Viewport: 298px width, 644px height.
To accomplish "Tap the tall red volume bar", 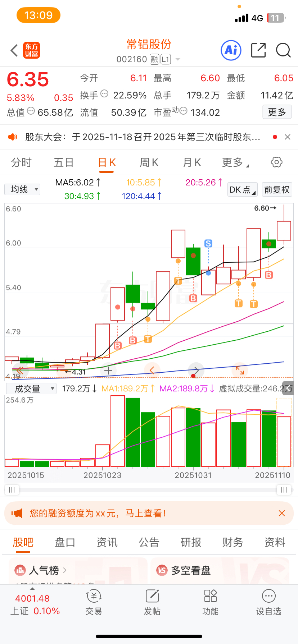I will tap(118, 431).
